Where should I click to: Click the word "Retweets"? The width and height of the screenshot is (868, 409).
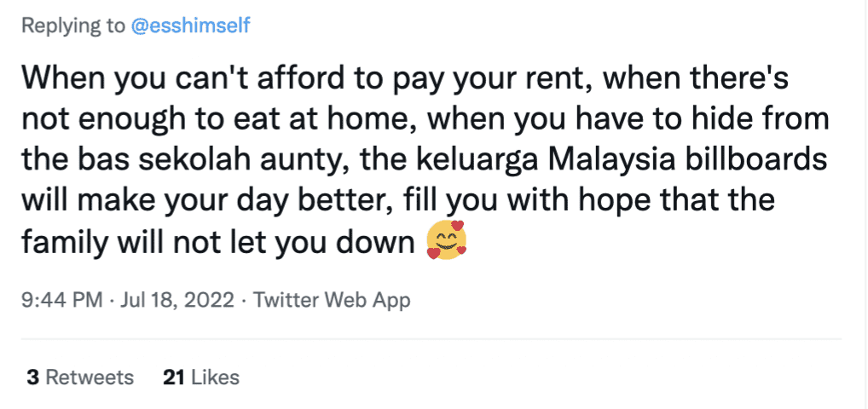point(90,377)
